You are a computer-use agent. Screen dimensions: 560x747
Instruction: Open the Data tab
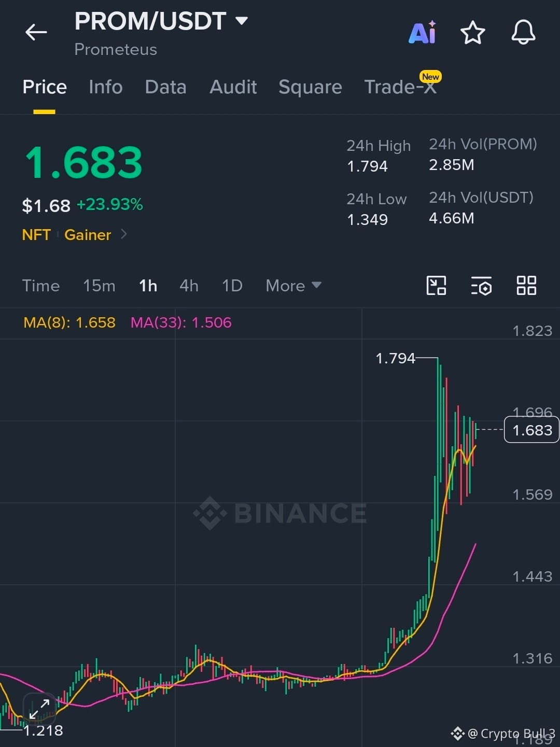[165, 87]
